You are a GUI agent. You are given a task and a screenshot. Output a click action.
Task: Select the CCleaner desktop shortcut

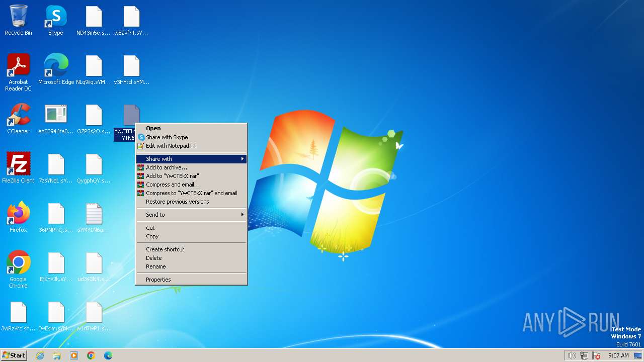click(18, 119)
